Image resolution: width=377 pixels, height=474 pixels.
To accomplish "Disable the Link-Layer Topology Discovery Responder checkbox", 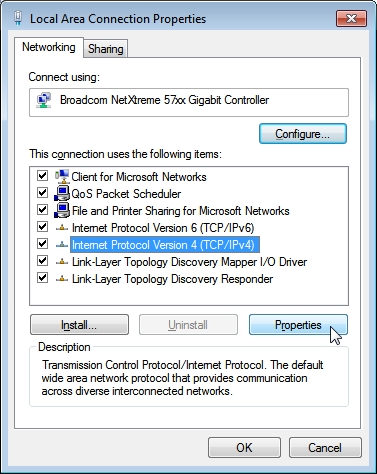I will pyautogui.click(x=42, y=278).
